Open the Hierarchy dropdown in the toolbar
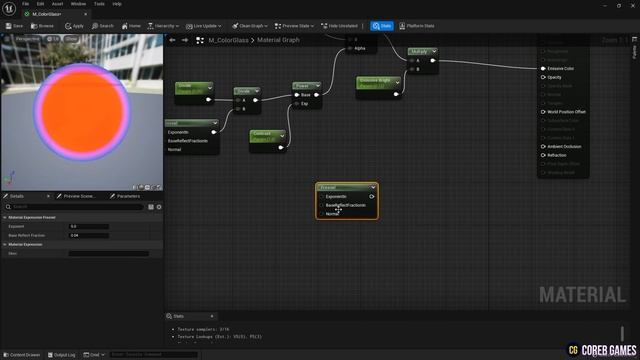The width and height of the screenshot is (640, 360). (163, 26)
